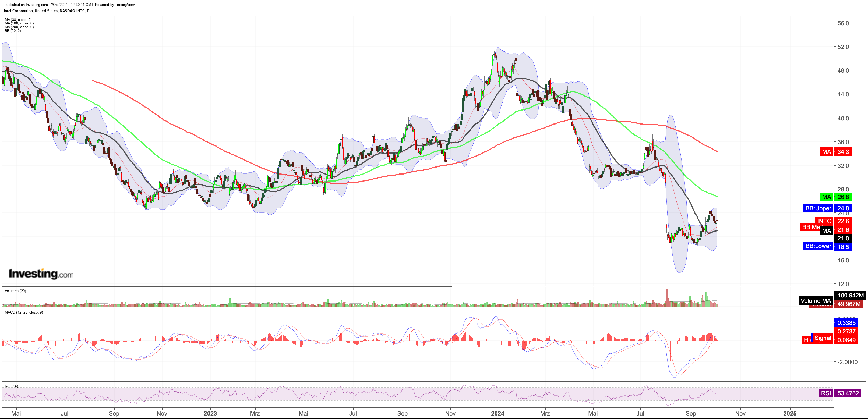868x419 pixels.
Task: Click the red MA 34.3 price tag
Action: (x=836, y=152)
